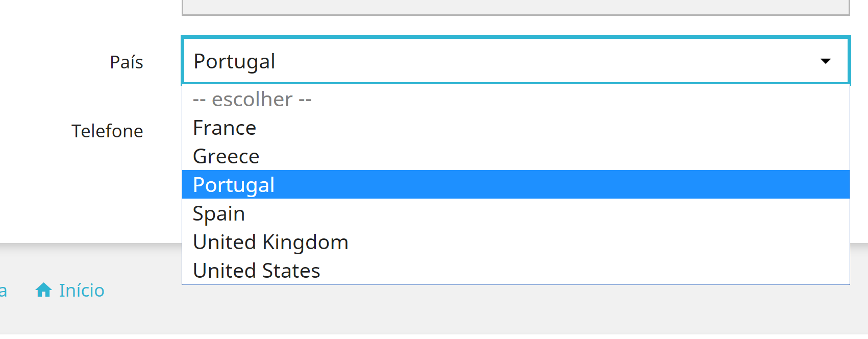Click the País dropdown caret arrow
Screen dimensions: 868x339
[825, 61]
